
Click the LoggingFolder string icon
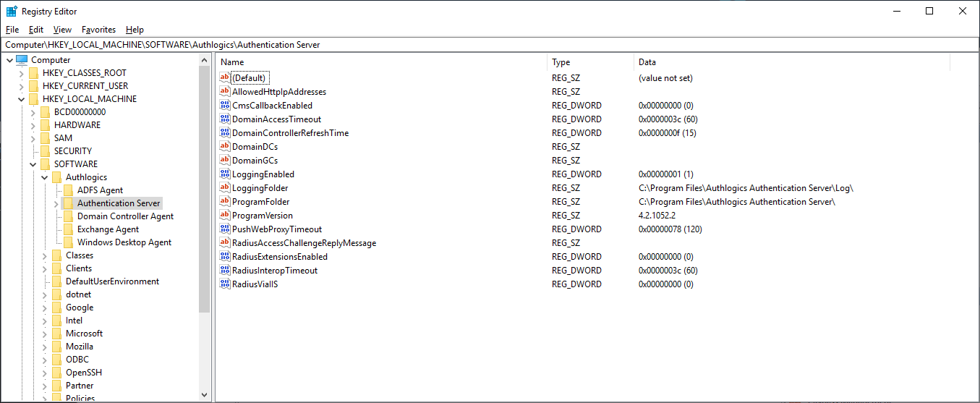(x=225, y=188)
